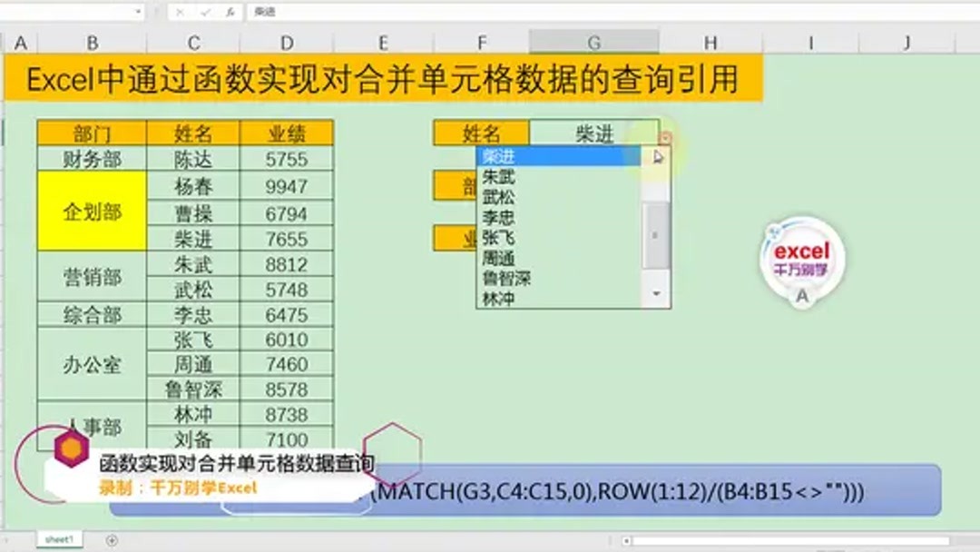Click the down arrow of the dropdown scrollbar

(655, 293)
